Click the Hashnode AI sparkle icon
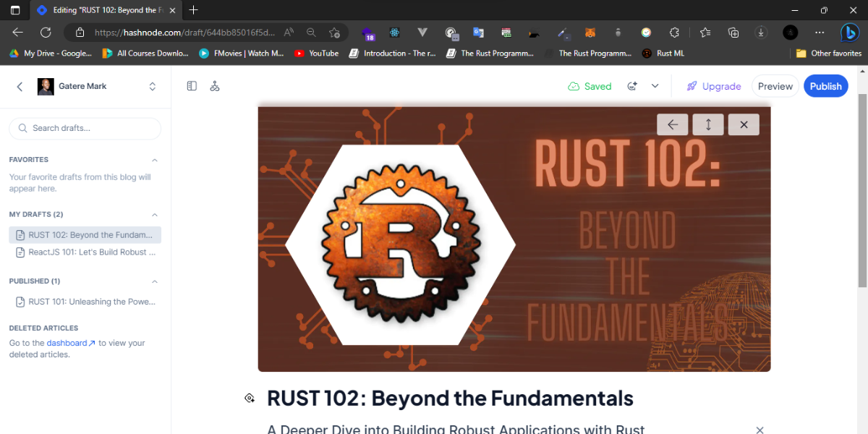The height and width of the screenshot is (434, 868). (632, 86)
